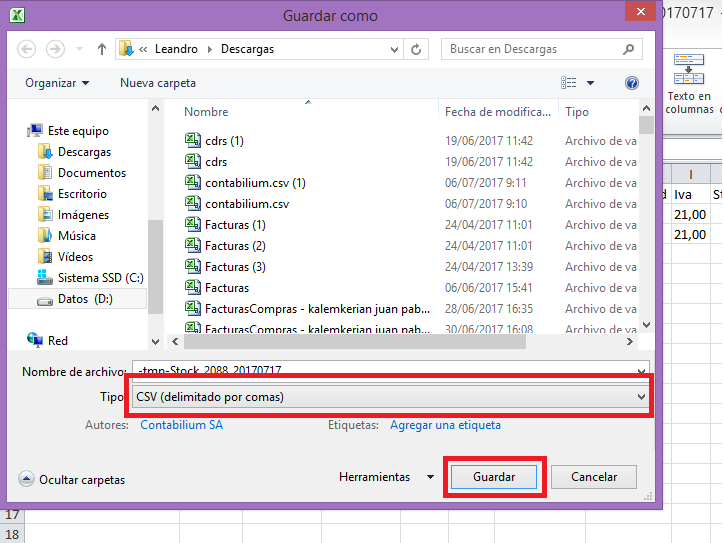Click the Cancelar button
Image resolution: width=724 pixels, height=543 pixels.
(594, 477)
